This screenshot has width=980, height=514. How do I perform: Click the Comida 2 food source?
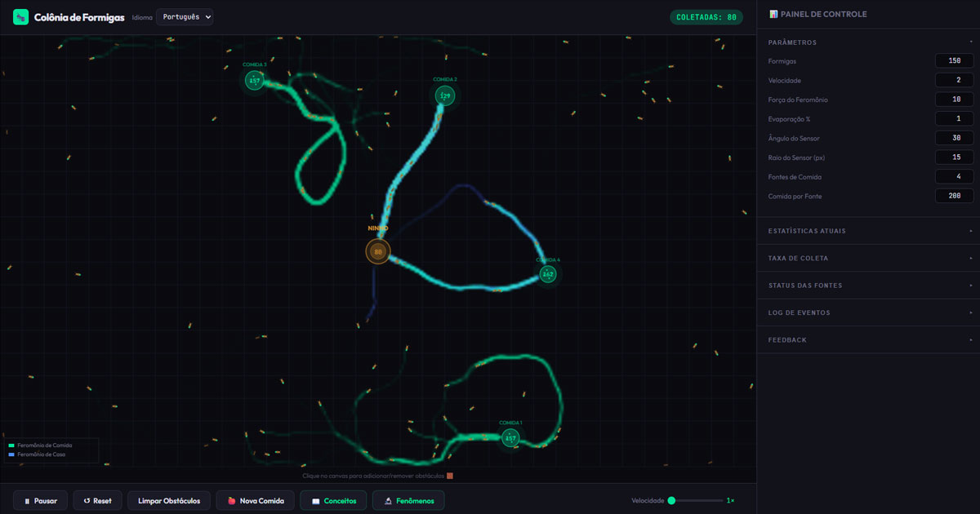pyautogui.click(x=445, y=96)
